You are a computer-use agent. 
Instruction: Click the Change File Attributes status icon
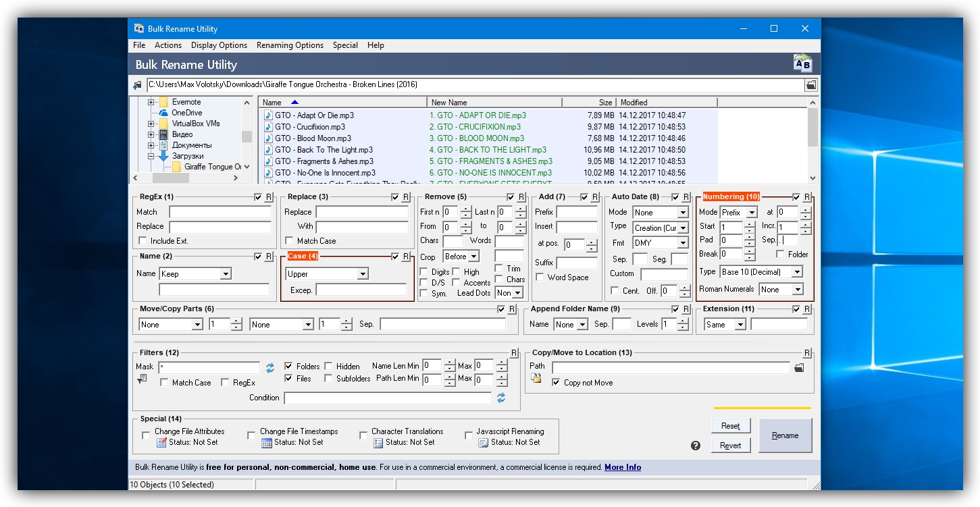click(x=161, y=443)
